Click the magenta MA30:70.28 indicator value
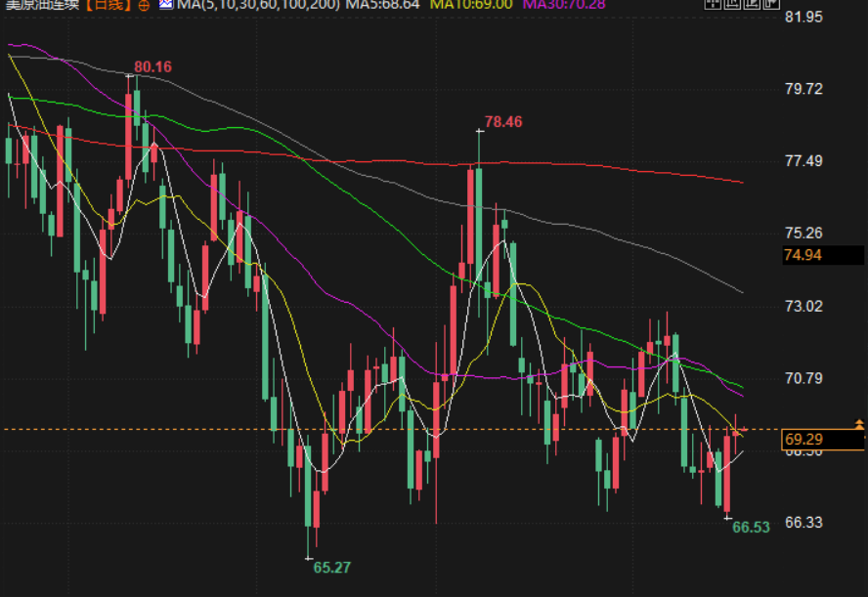 pos(566,5)
